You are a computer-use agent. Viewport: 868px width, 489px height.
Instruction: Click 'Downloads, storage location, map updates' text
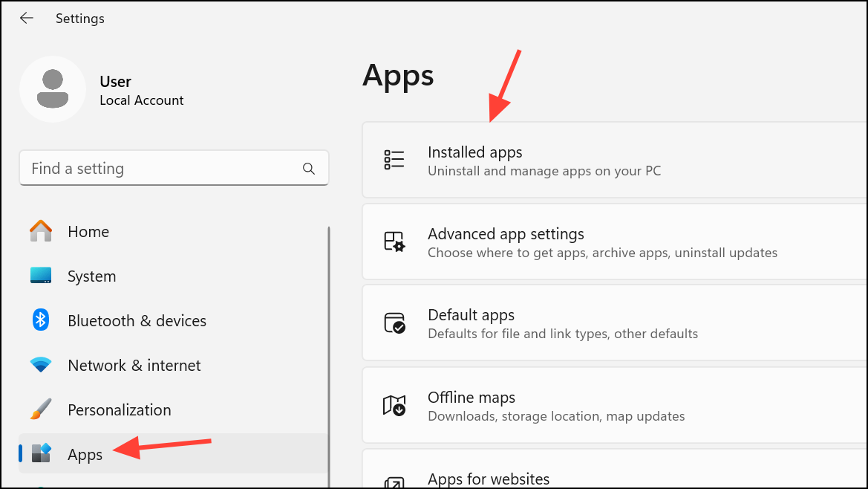coord(556,416)
